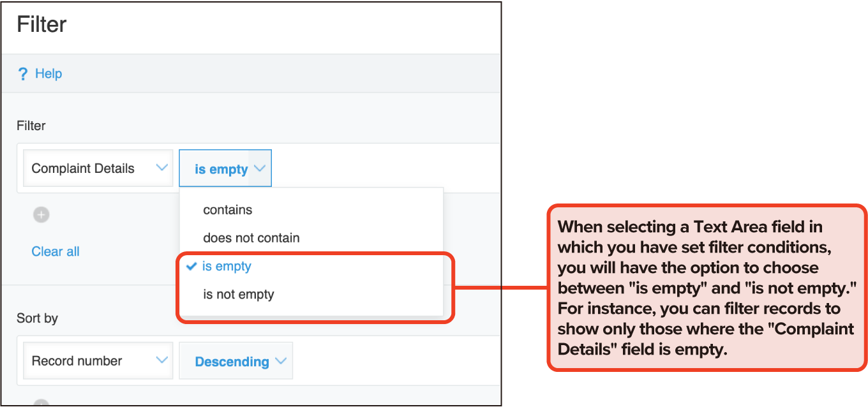The height and width of the screenshot is (407, 868).
Task: Click the Filter page heading
Action: click(x=41, y=25)
